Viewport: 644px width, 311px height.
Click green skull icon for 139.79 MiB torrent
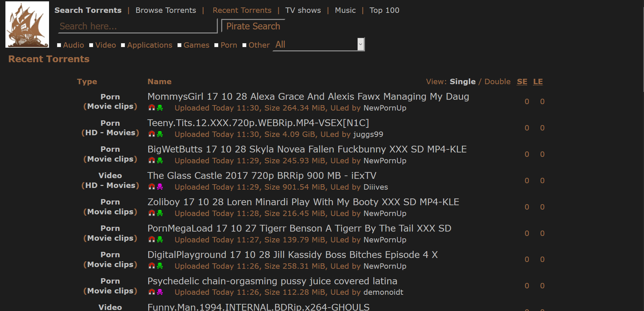160,239
